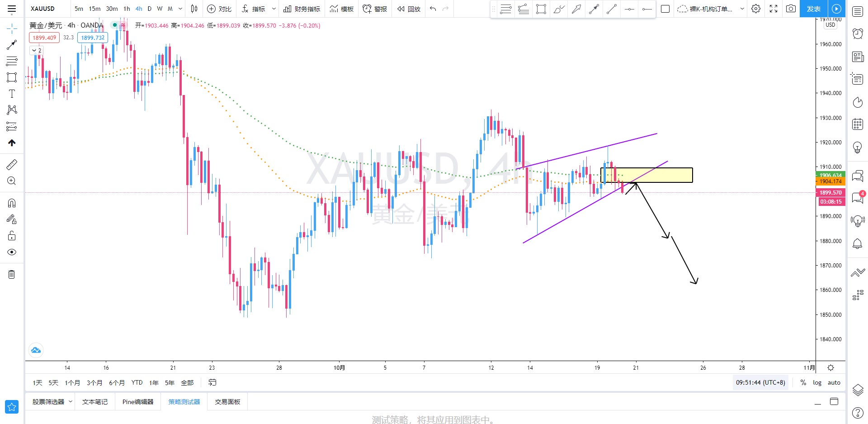The height and width of the screenshot is (424, 868).
Task: Open the magnet mode tool
Action: pos(12,203)
